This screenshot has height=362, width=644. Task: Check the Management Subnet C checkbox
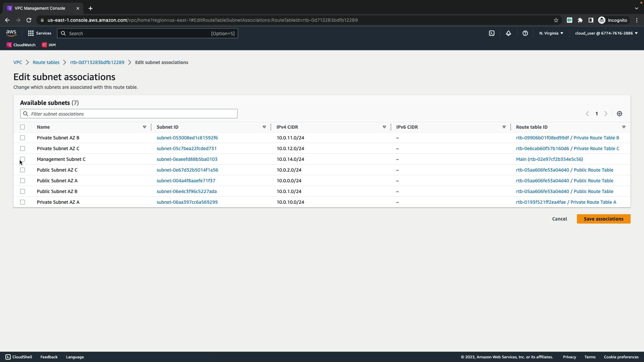click(22, 159)
